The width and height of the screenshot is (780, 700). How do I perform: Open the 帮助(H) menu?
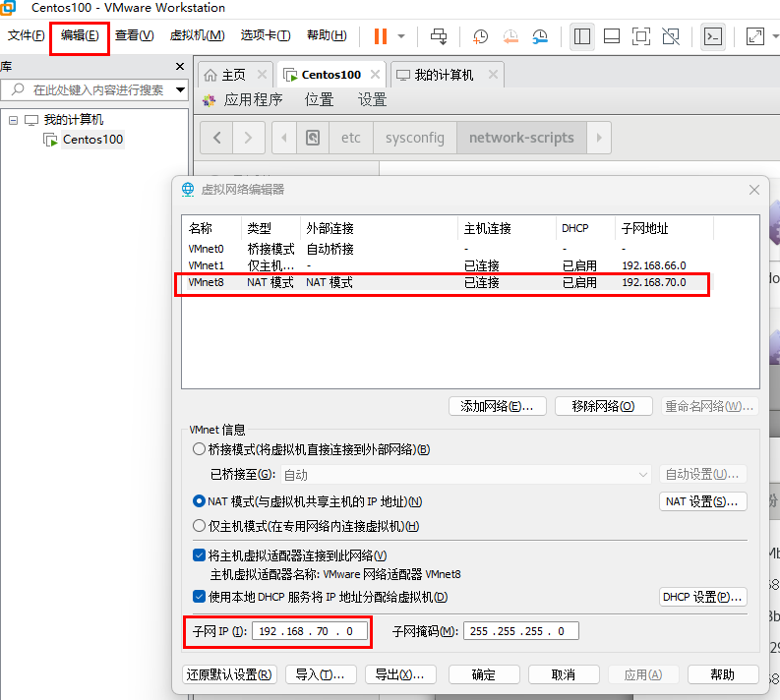[x=327, y=35]
